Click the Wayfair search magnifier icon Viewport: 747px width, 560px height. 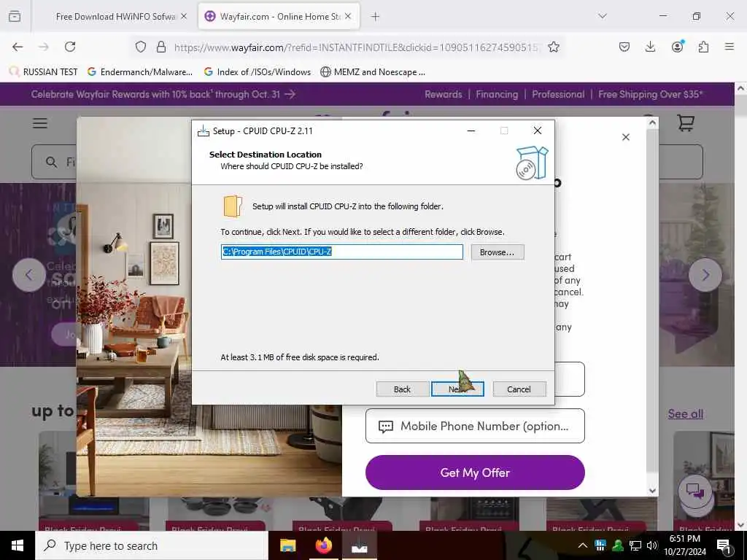coord(52,163)
